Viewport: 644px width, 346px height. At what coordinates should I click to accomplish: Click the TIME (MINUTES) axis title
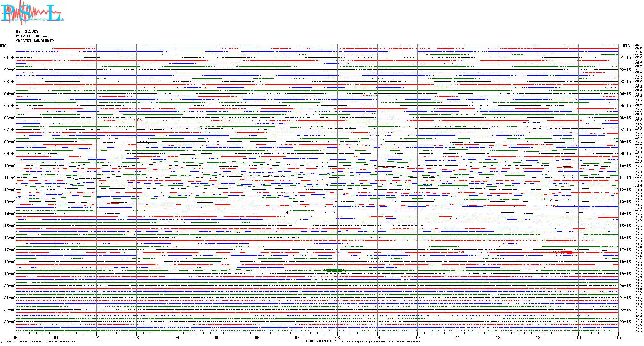pyautogui.click(x=321, y=341)
